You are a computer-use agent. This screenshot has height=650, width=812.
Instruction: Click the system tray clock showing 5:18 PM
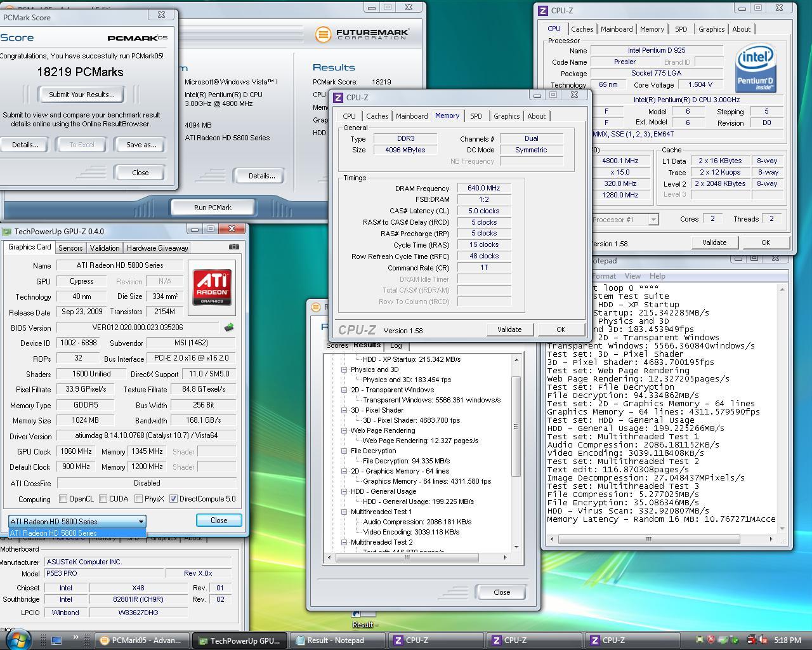pos(787,640)
